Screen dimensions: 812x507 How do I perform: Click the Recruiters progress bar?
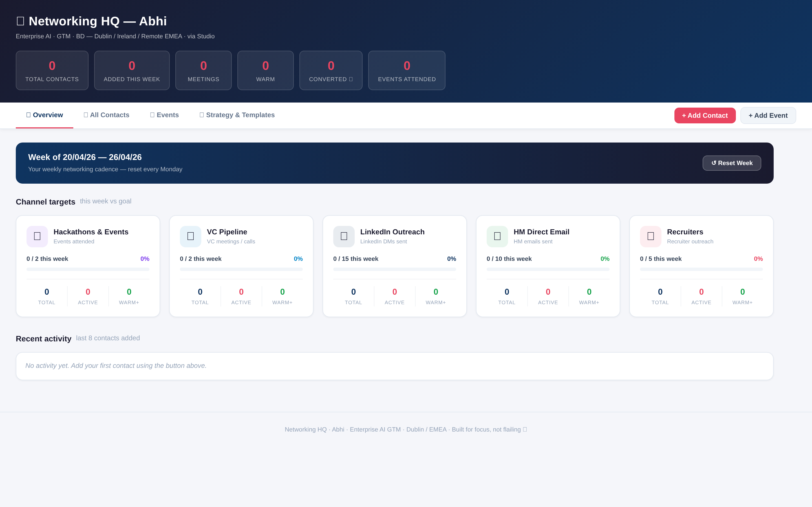[701, 269]
